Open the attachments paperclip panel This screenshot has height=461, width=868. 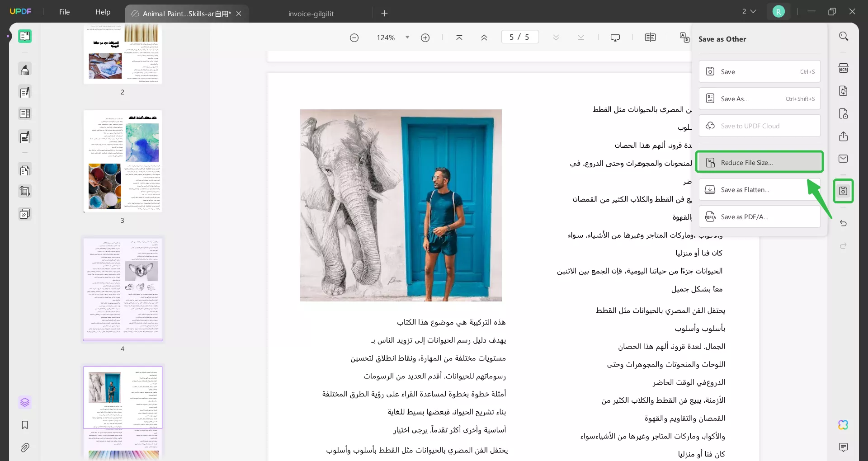tap(25, 447)
